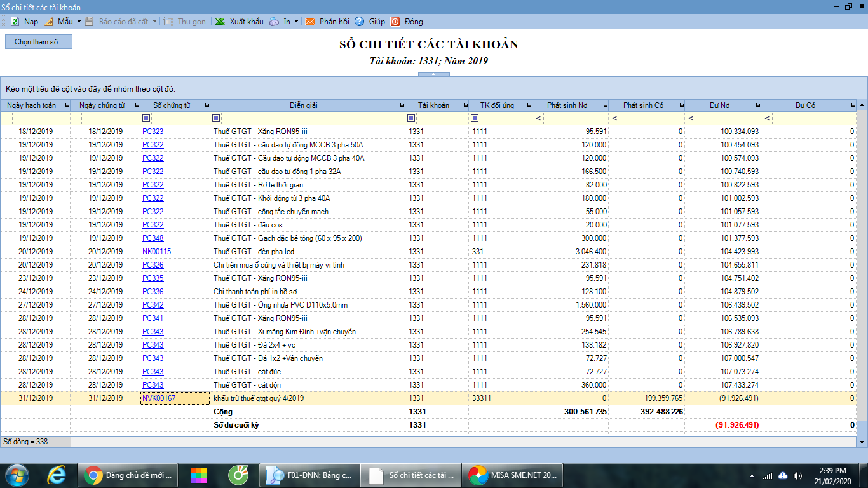
Task: Open Giúp help question mark icon
Action: (x=360, y=22)
